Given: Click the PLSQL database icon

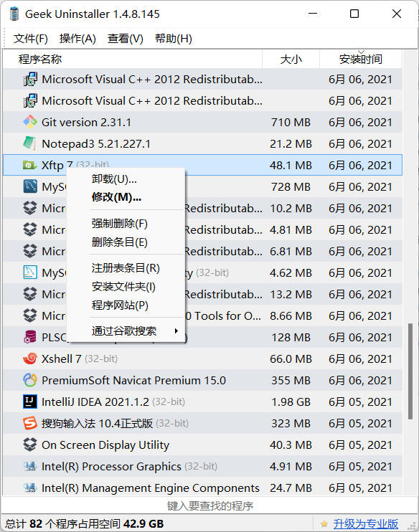Looking at the screenshot, I should [x=30, y=337].
